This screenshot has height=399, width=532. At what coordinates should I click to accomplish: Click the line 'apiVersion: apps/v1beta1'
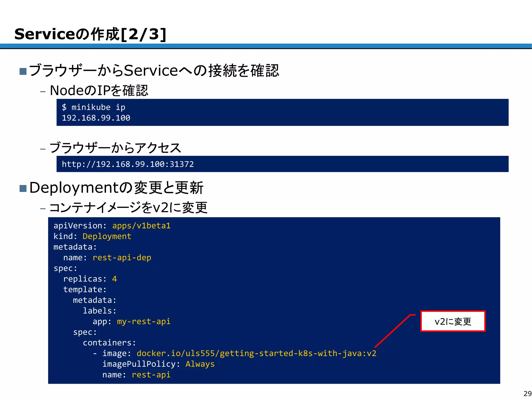coord(112,225)
